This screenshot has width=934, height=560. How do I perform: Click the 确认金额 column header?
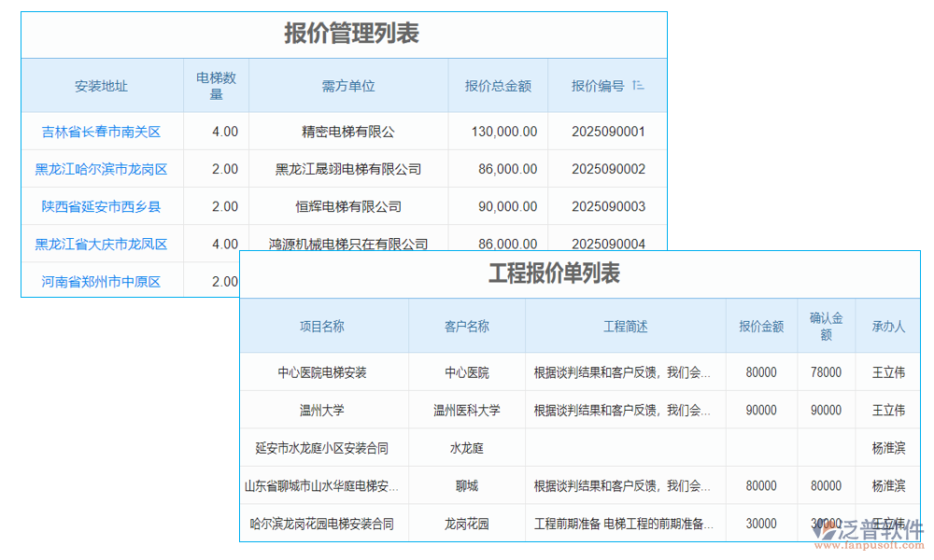point(826,326)
